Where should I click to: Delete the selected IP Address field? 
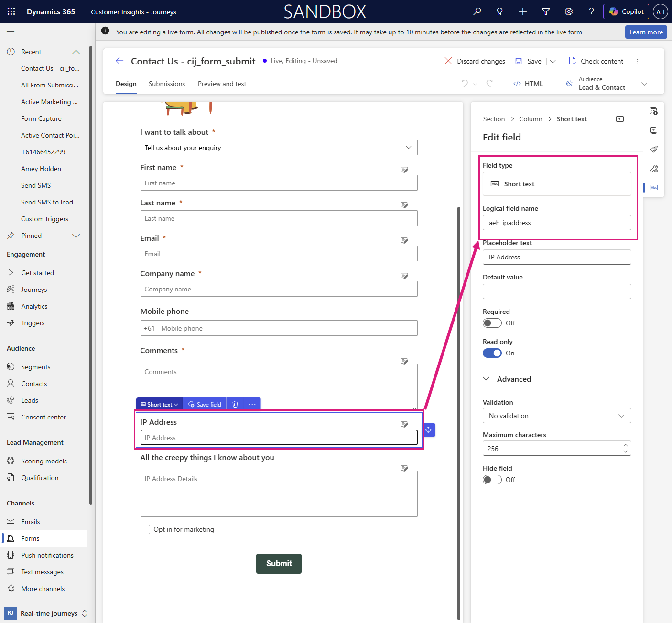235,404
